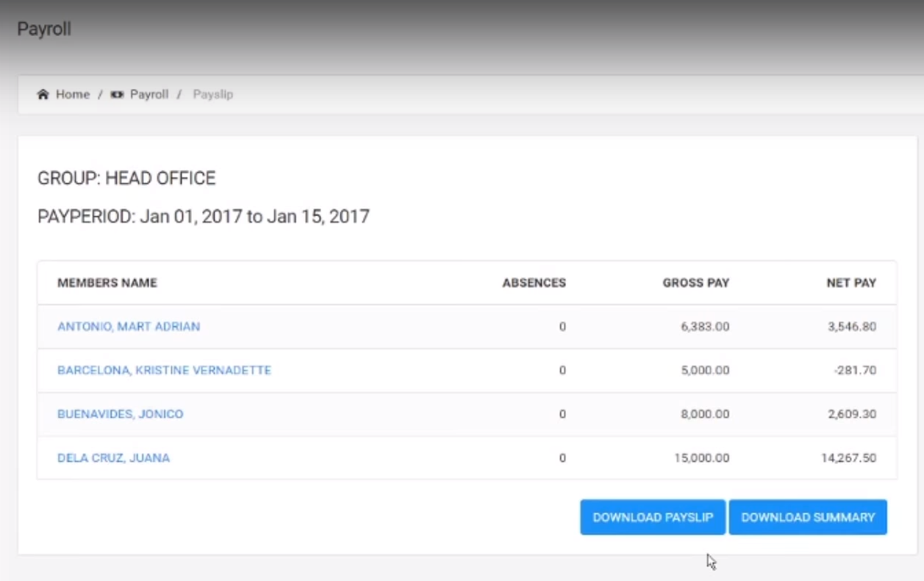Click the money icon beside Payroll breadcrumb
Viewport: 924px width, 581px height.
point(117,95)
